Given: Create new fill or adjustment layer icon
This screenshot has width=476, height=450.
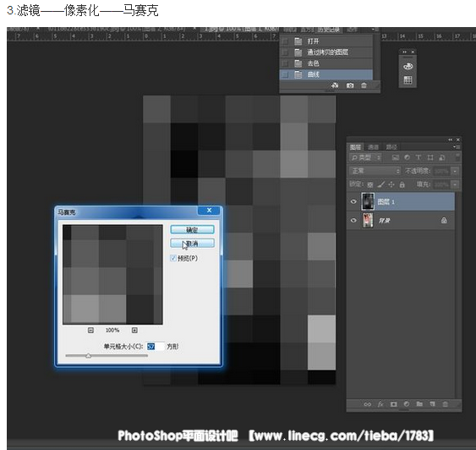Looking at the screenshot, I should click(x=407, y=404).
